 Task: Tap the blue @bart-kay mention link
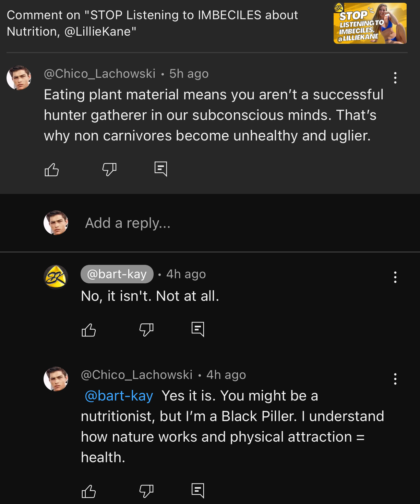(x=119, y=396)
